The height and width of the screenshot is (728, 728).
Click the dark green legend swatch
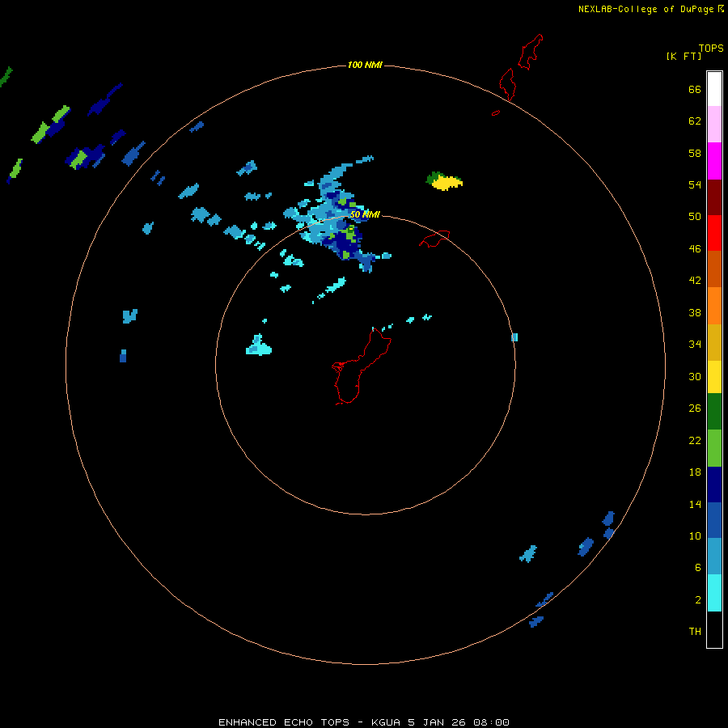pyautogui.click(x=714, y=412)
